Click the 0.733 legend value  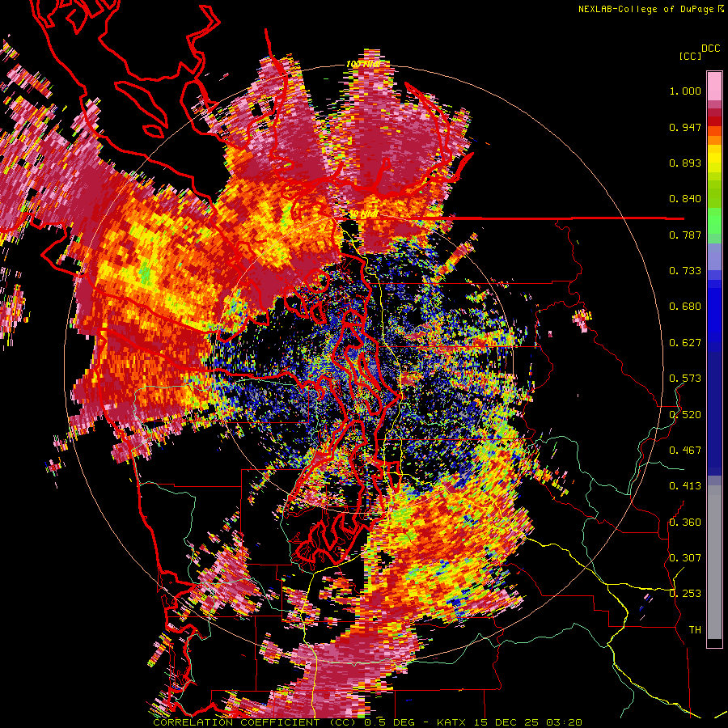coord(685,271)
